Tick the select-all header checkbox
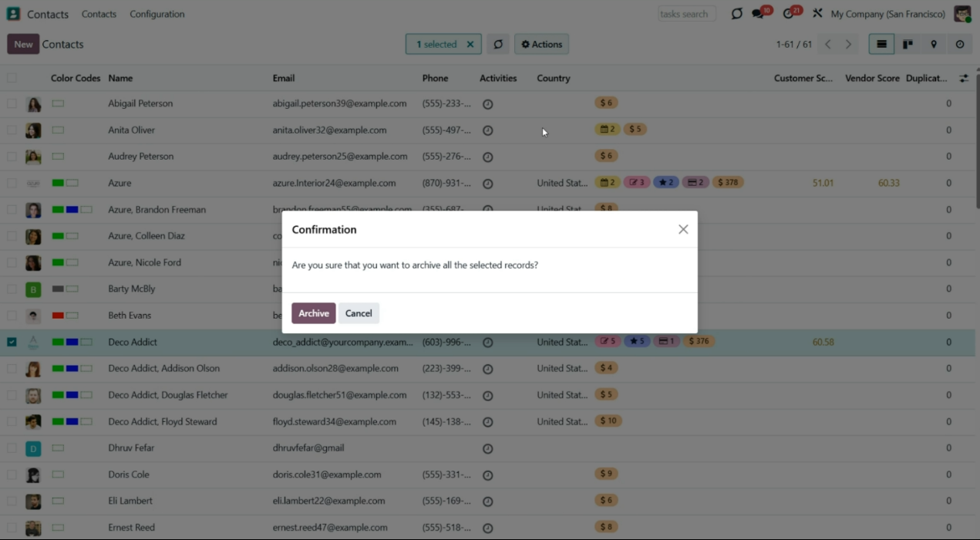 pos(12,78)
